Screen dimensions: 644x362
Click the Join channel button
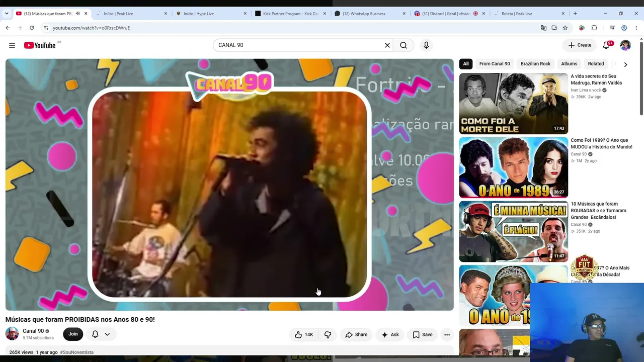click(73, 334)
